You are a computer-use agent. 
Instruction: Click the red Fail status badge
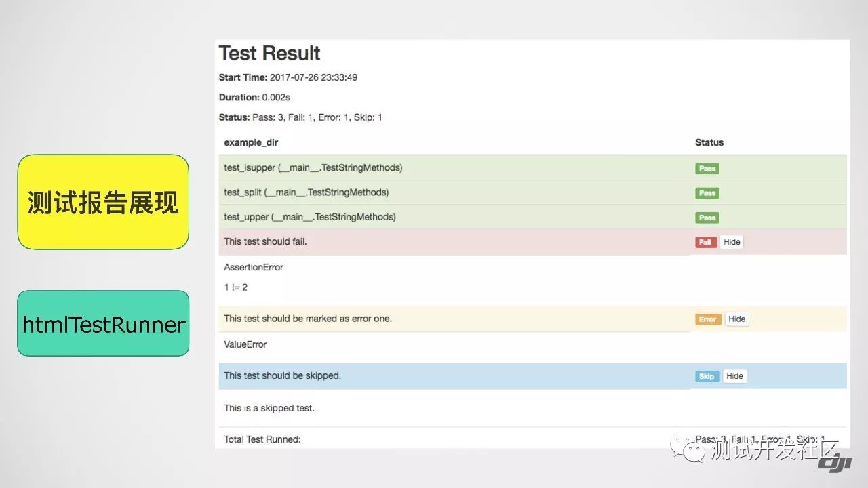point(706,242)
